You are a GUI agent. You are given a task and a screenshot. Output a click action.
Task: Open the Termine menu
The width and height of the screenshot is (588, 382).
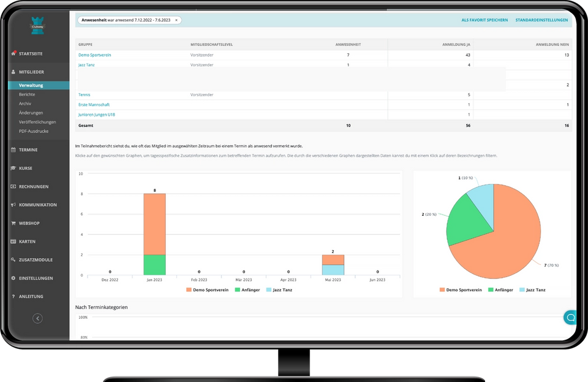pos(28,150)
